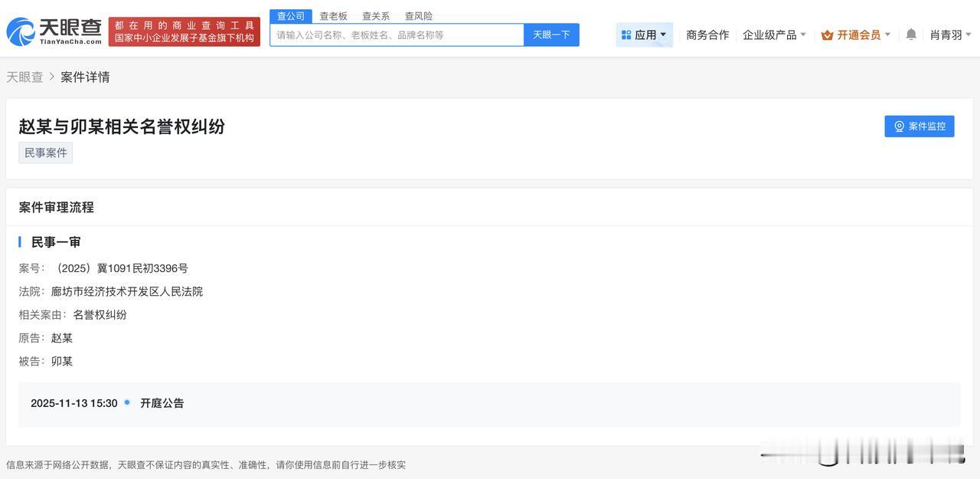Click the crown icon beside 开通会员
980x479 pixels.
[827, 34]
